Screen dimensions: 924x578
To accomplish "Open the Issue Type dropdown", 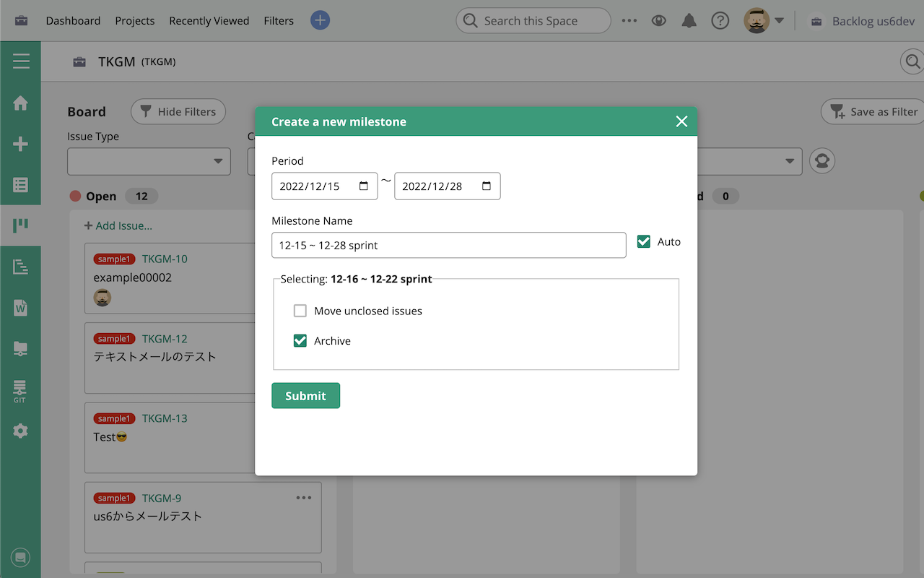I will pyautogui.click(x=148, y=161).
